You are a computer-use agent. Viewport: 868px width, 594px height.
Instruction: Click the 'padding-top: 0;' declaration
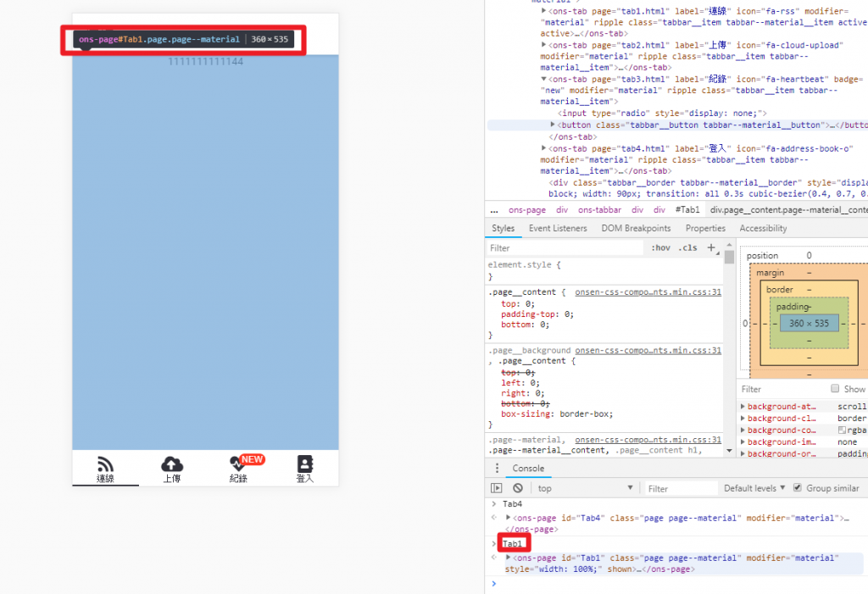pos(537,314)
